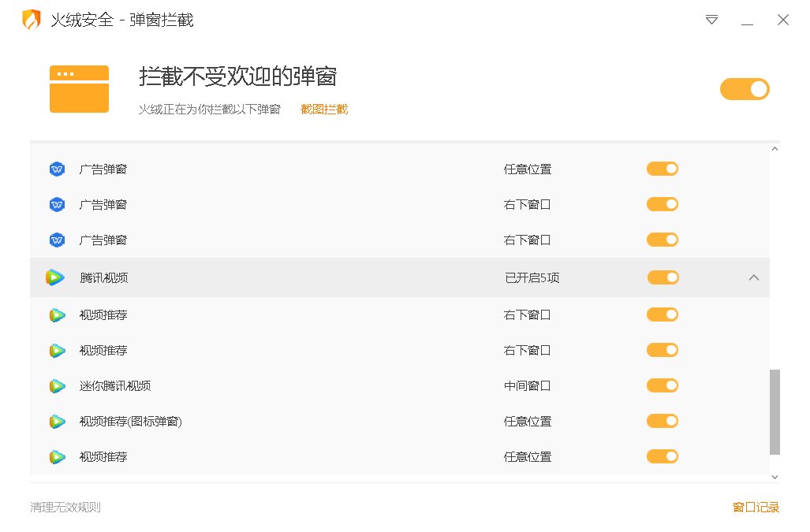Open the 截图拦截 link
The image size is (810, 532).
(x=323, y=109)
